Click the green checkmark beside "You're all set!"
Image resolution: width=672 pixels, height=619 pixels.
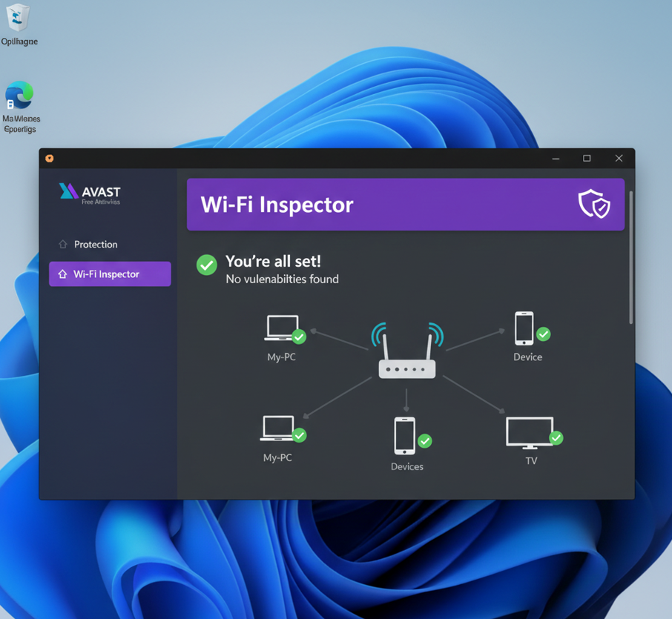click(x=206, y=265)
